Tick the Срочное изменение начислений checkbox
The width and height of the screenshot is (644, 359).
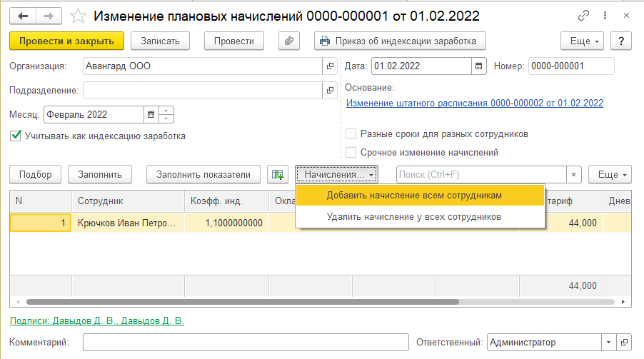point(351,152)
